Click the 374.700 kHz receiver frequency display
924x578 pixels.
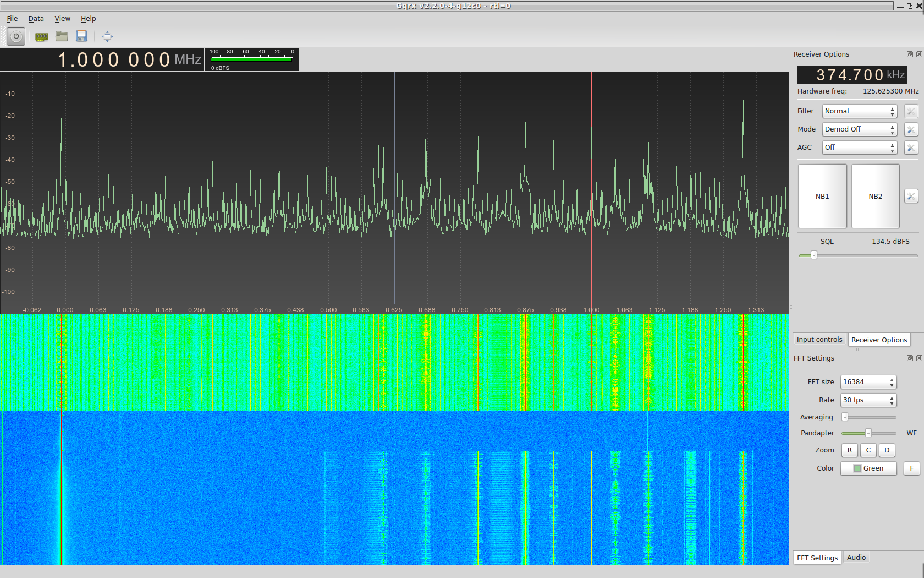(852, 75)
